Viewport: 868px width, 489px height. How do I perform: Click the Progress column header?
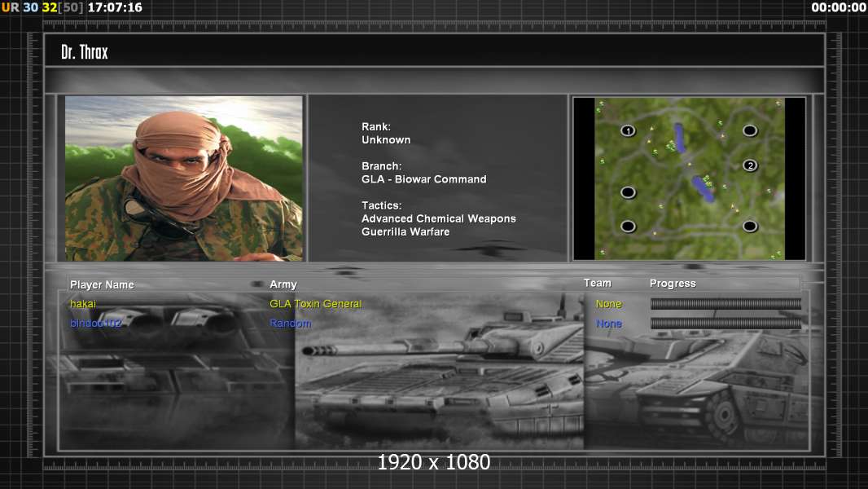[673, 284]
